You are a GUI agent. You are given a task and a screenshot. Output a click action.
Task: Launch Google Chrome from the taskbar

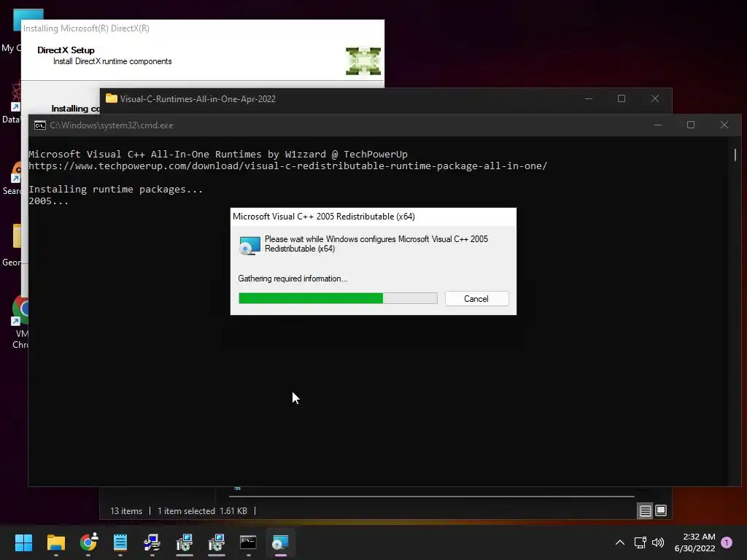(88, 542)
